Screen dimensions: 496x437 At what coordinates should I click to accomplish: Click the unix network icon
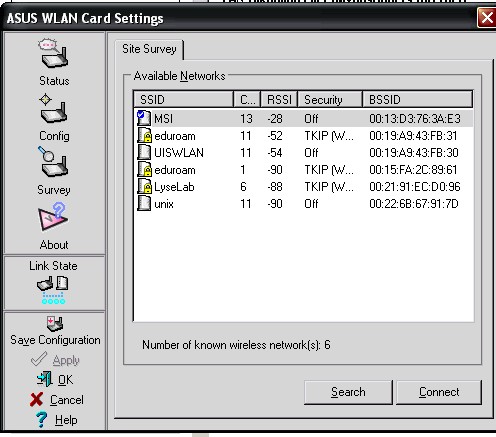coord(144,203)
